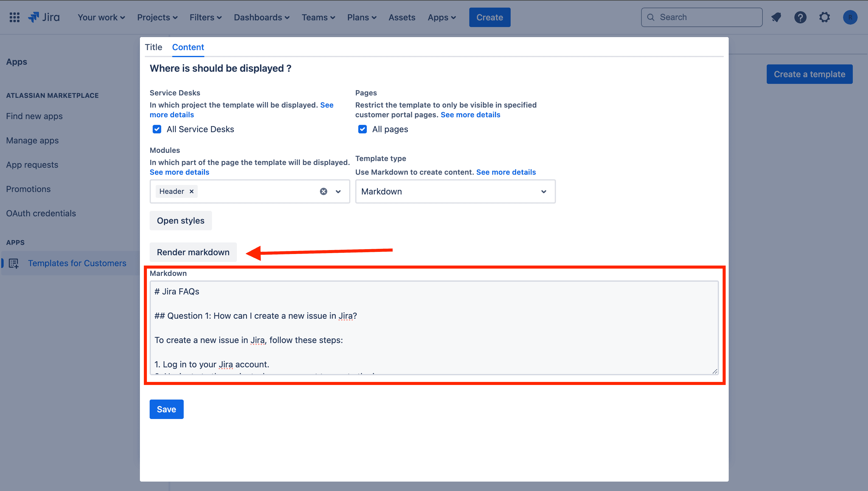Open Assets in the top navigation
868x491 pixels.
click(x=401, y=17)
